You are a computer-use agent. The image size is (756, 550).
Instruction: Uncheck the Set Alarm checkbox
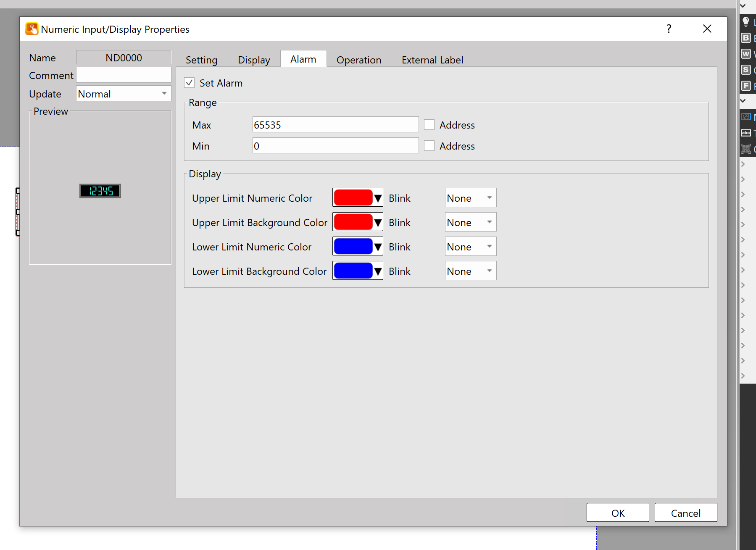coord(190,83)
